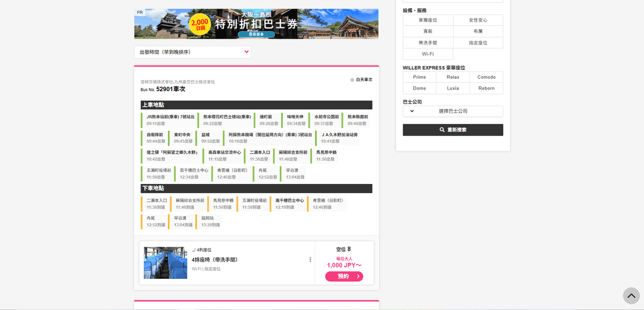This screenshot has height=310, width=644.
Task: Select 五瀨町役場前 arriving at 11:59
Action: click(x=253, y=203)
